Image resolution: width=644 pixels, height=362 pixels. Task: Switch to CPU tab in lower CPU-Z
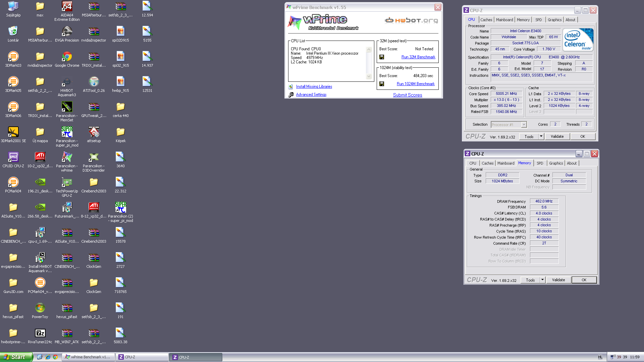coord(473,163)
